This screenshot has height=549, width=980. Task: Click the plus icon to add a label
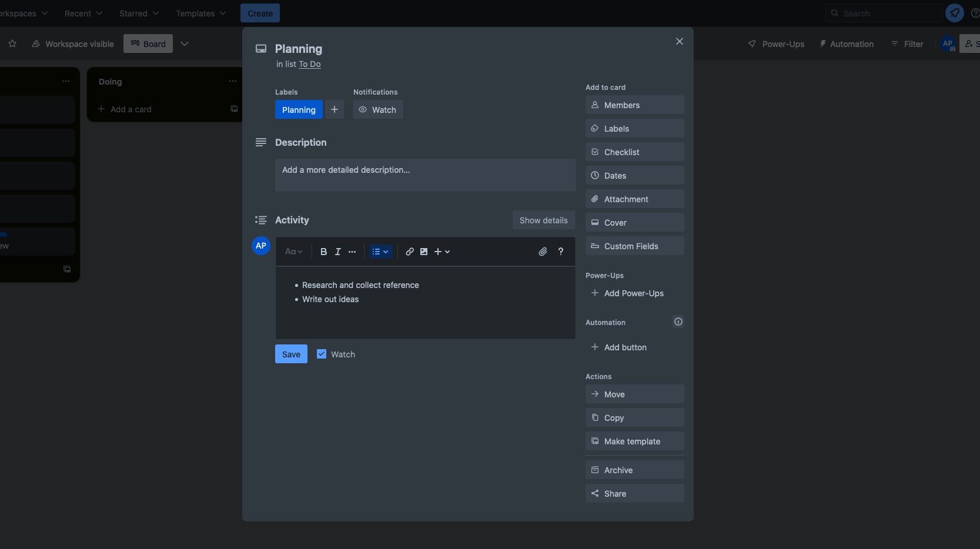coord(335,110)
